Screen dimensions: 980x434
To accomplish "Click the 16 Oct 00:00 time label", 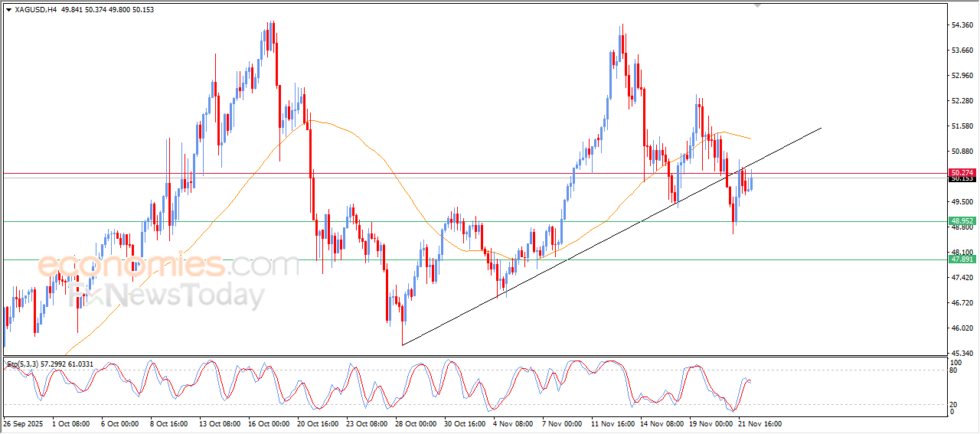I will point(269,423).
